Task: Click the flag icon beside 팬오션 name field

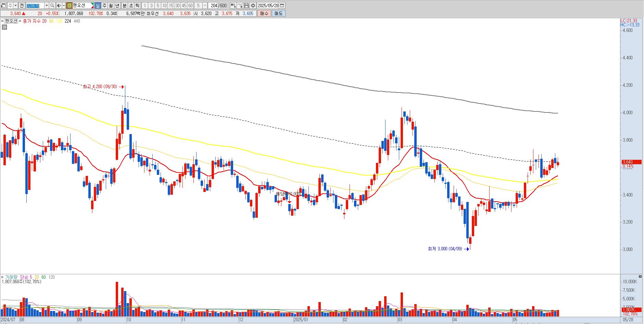Action: point(91,5)
